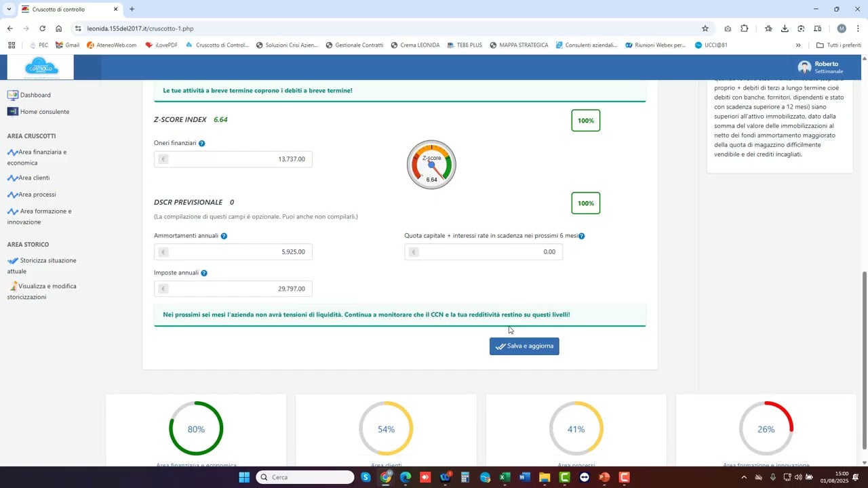
Task: Click the 80% Area finanziaria progress ring
Action: tap(196, 429)
